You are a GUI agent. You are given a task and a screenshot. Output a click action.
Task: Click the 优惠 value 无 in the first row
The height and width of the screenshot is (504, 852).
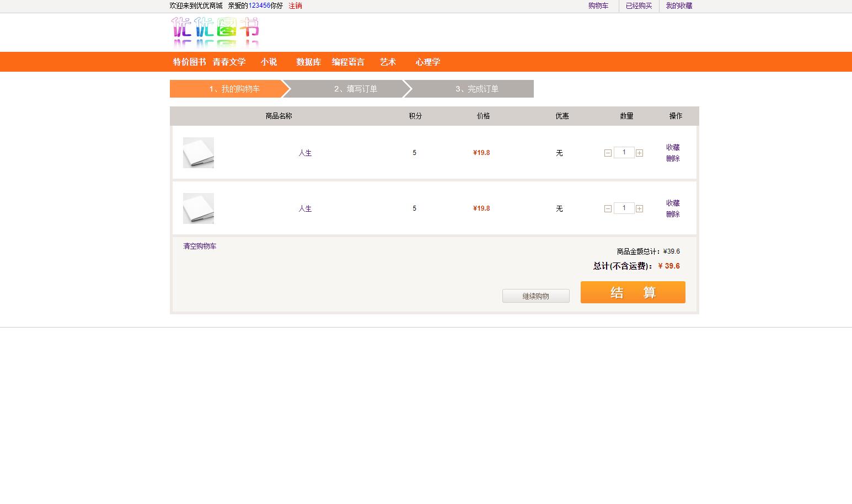coord(559,153)
